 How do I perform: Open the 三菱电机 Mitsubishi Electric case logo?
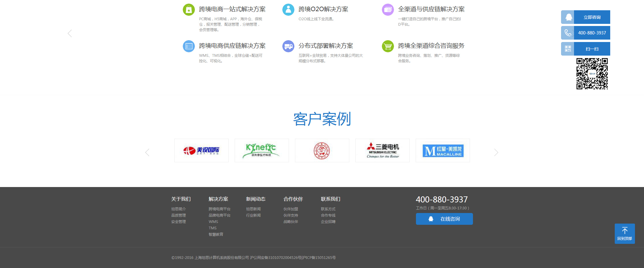[382, 150]
